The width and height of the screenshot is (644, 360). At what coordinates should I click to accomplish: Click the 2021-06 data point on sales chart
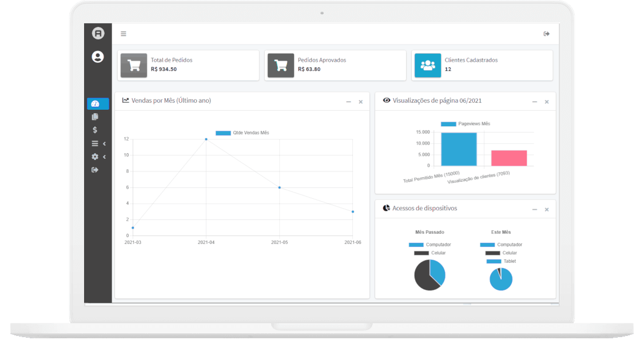353,212
